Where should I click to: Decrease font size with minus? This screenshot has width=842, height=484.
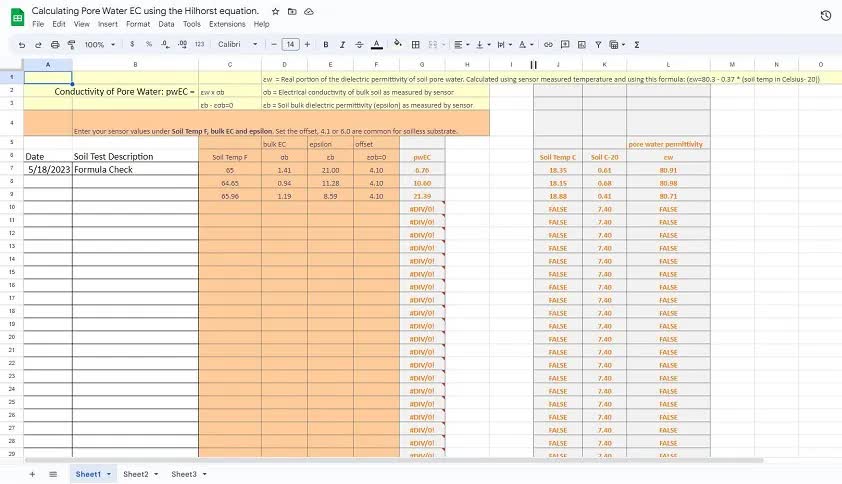click(274, 44)
